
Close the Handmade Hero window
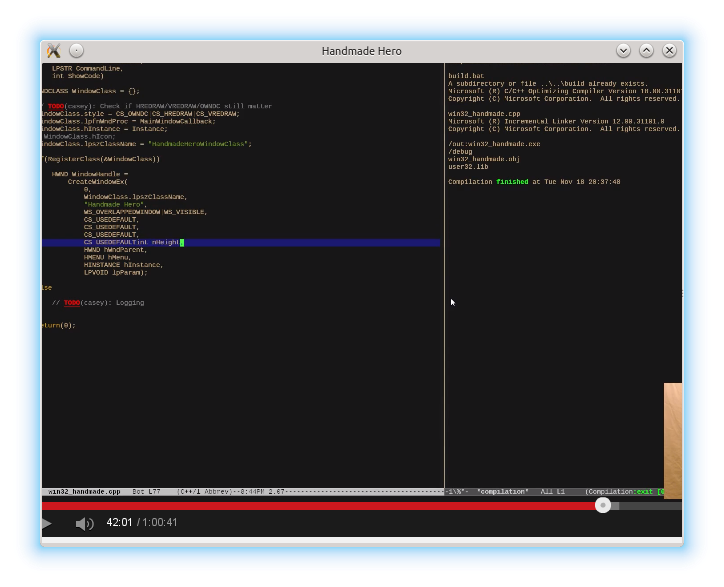(x=669, y=50)
